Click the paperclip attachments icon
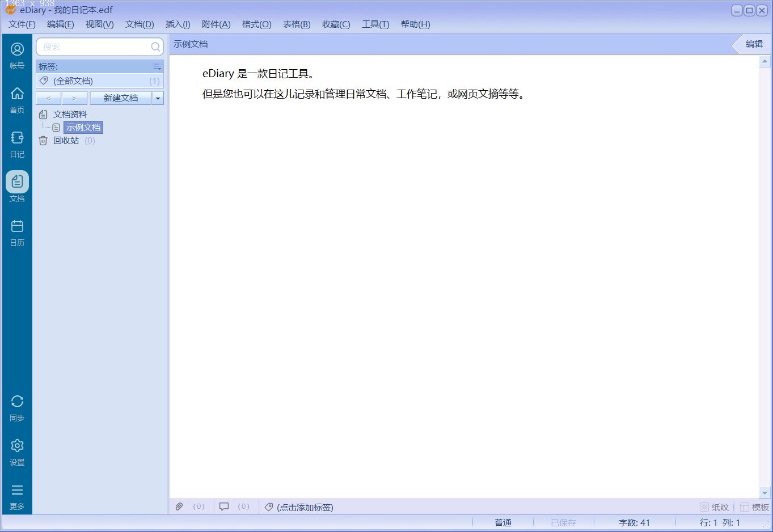This screenshot has height=532, width=773. (179, 506)
